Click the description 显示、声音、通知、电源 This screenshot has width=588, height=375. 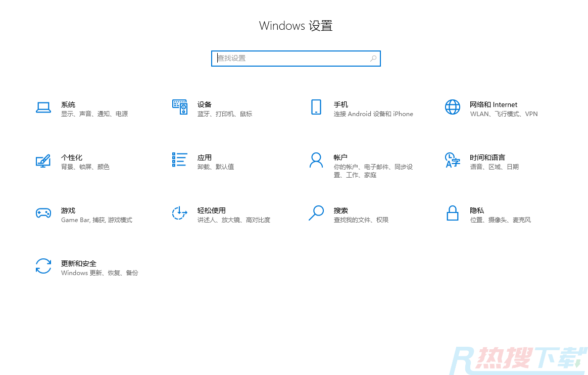tap(94, 114)
